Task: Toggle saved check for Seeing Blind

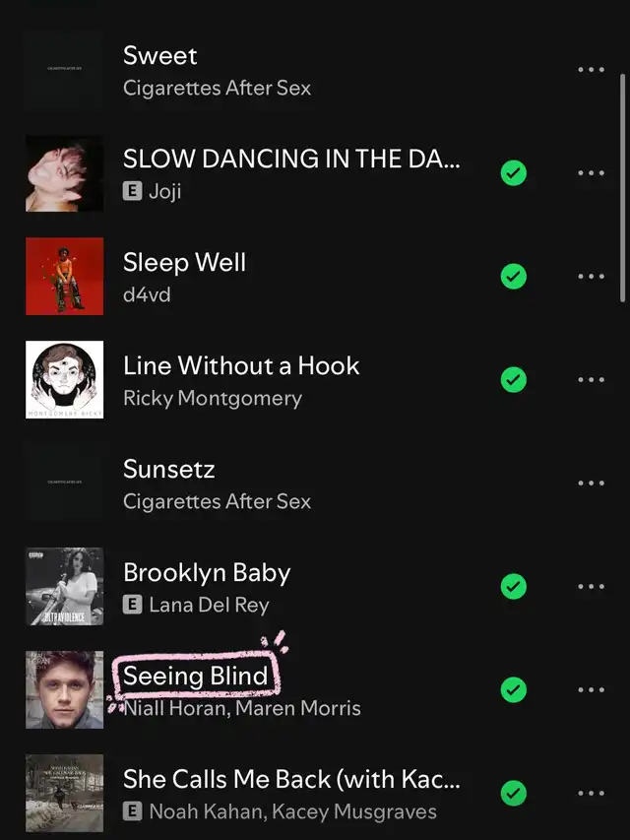Action: pyautogui.click(x=513, y=690)
